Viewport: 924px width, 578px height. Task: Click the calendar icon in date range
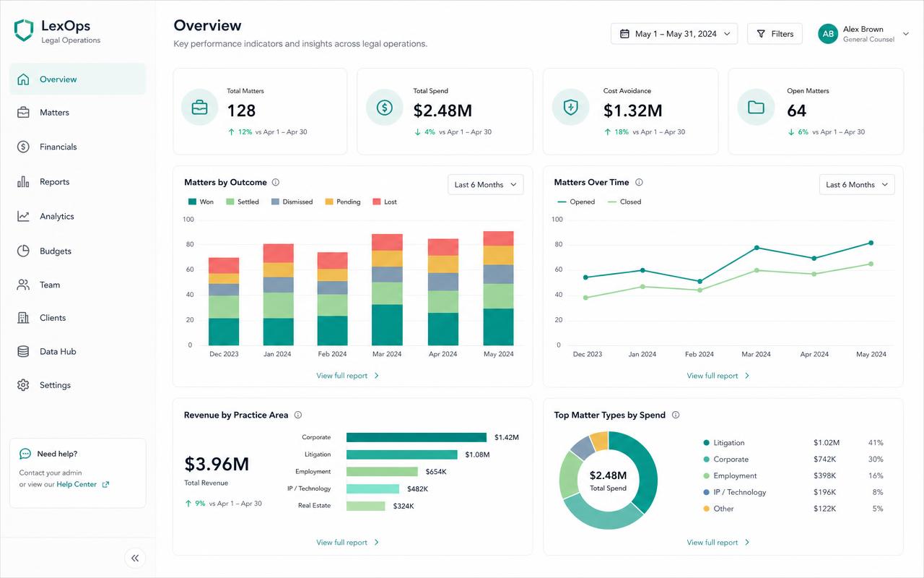click(624, 34)
